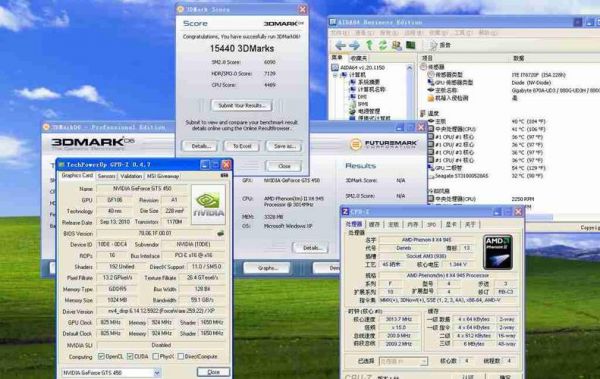600x379 pixels.
Task: Click the Save as button in Score dialog
Action: [284, 146]
